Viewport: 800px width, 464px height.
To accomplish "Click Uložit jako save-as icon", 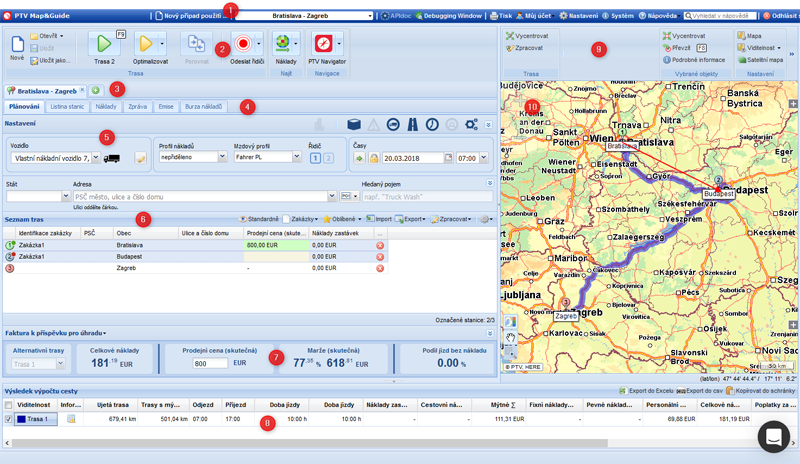I will (34, 61).
